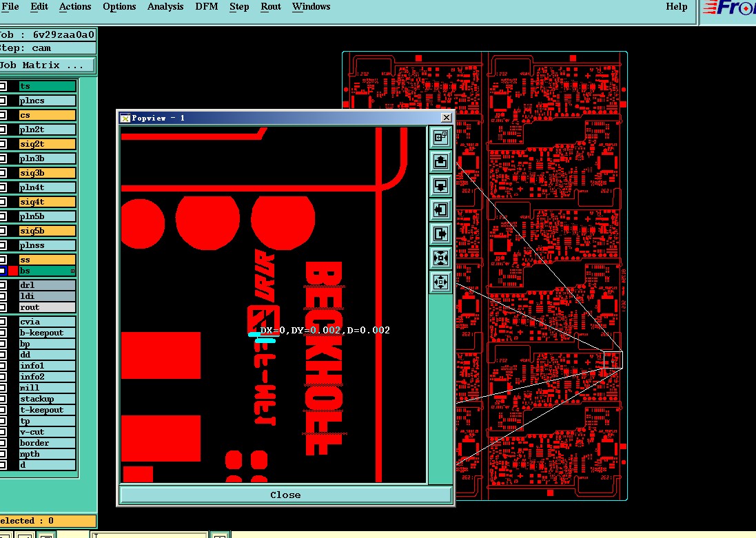
Task: Toggle the checkbox for the sig2t layer
Action: (3, 144)
